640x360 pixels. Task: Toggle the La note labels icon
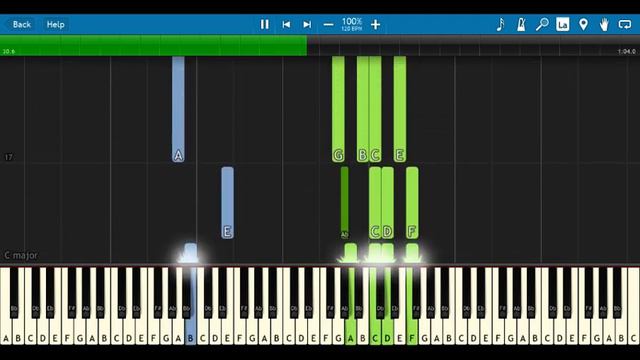562,24
